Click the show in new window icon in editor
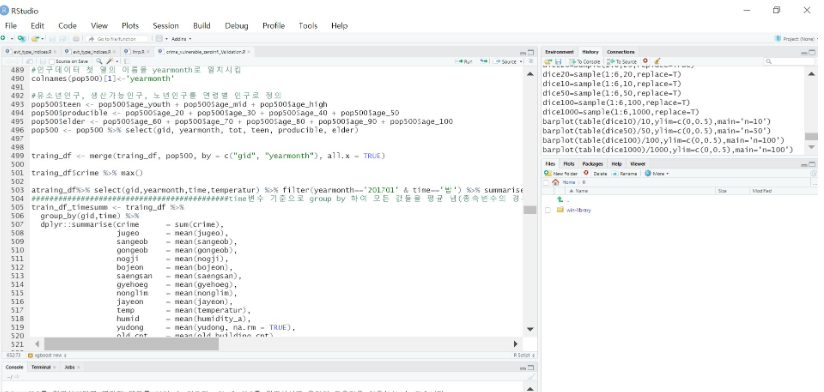 point(30,61)
